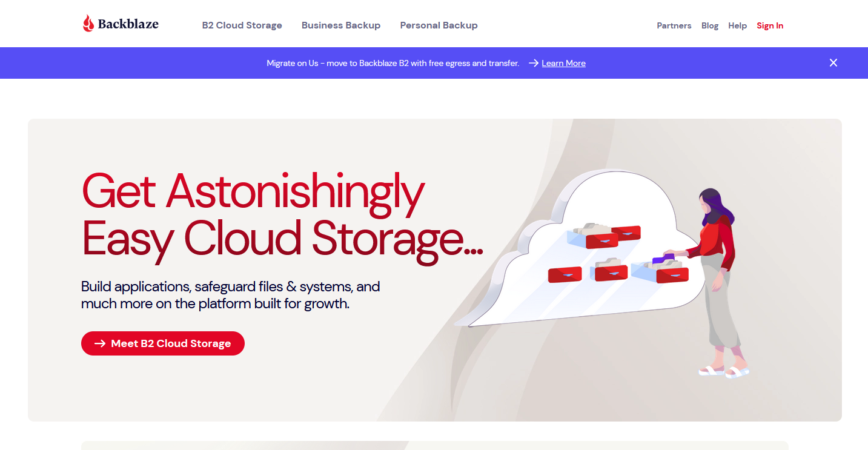The height and width of the screenshot is (450, 868).
Task: Visit the Blog link
Action: pos(710,25)
